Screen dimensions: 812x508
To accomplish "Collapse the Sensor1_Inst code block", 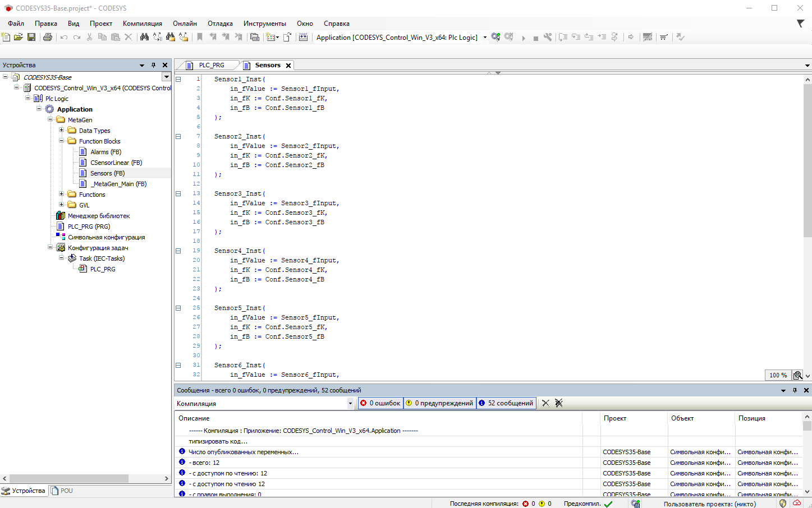I will (x=178, y=79).
